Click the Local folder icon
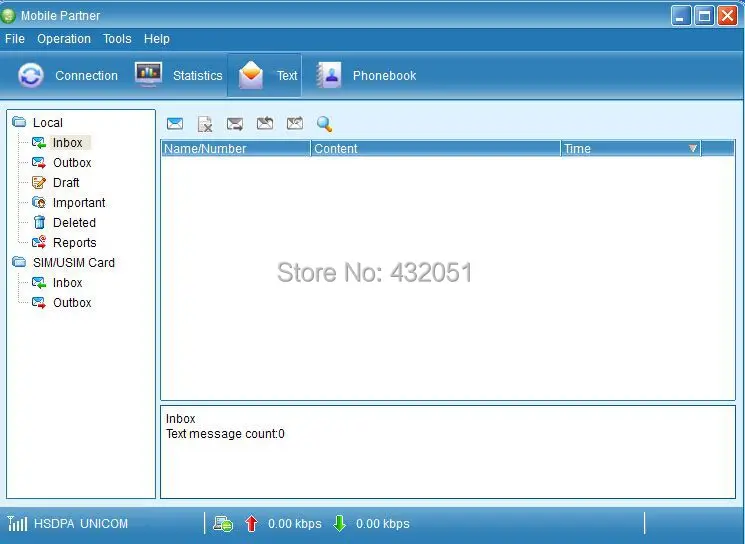 point(19,122)
